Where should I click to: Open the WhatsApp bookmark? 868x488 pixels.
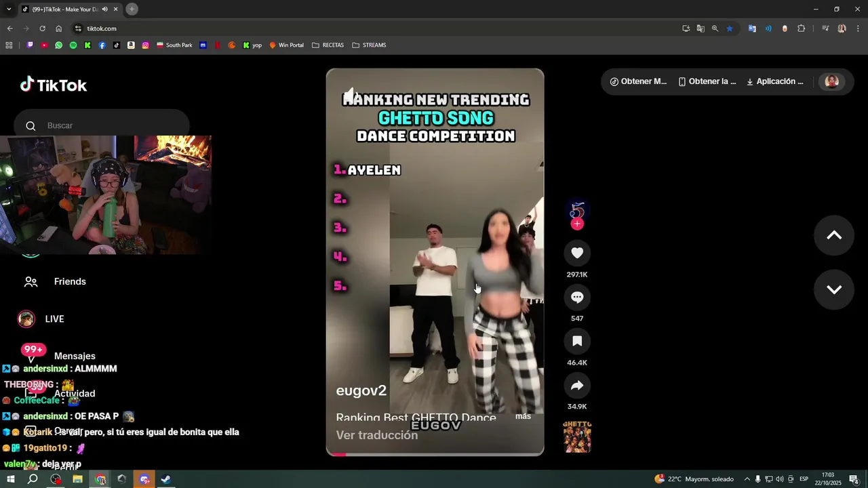59,45
